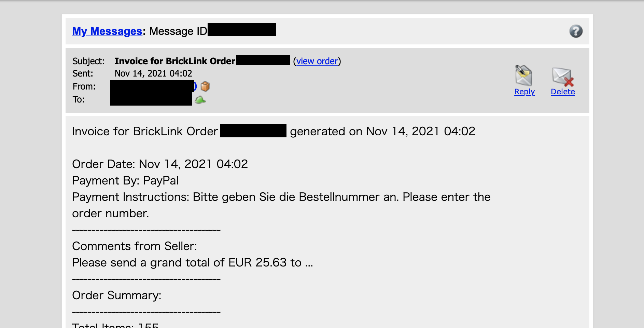Click the recipient name in the To field
This screenshot has height=328, width=644.
click(150, 100)
